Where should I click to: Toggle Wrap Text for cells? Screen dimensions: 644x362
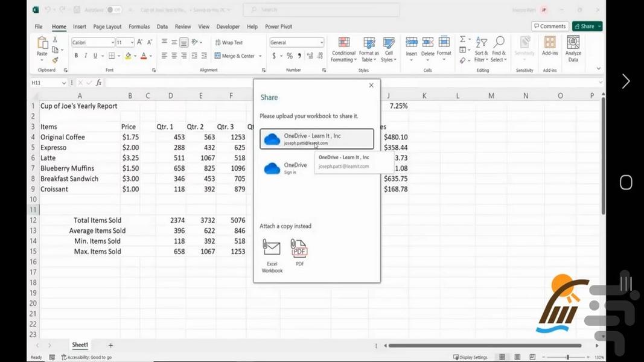pyautogui.click(x=229, y=43)
